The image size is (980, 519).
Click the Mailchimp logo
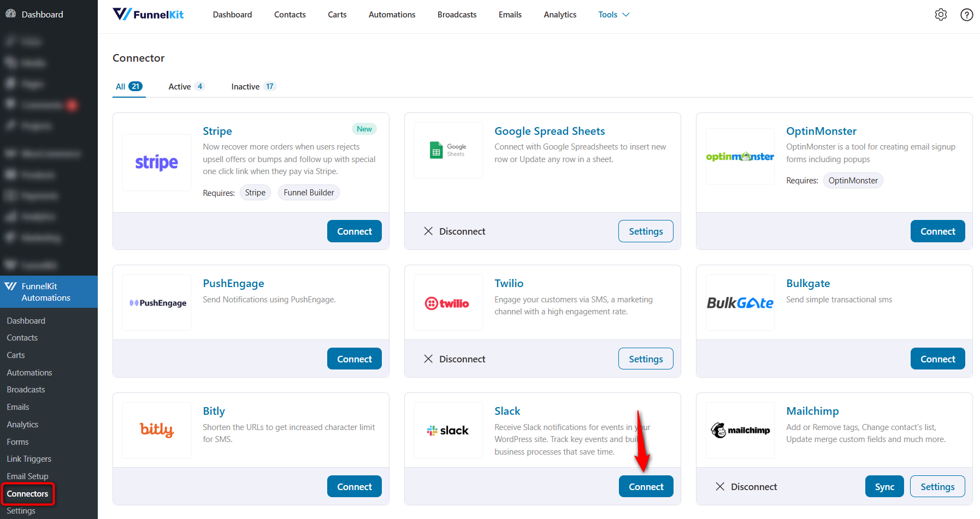point(740,430)
